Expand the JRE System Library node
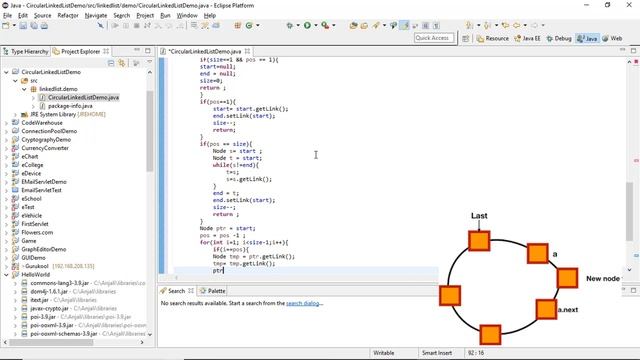 pyautogui.click(x=15, y=115)
